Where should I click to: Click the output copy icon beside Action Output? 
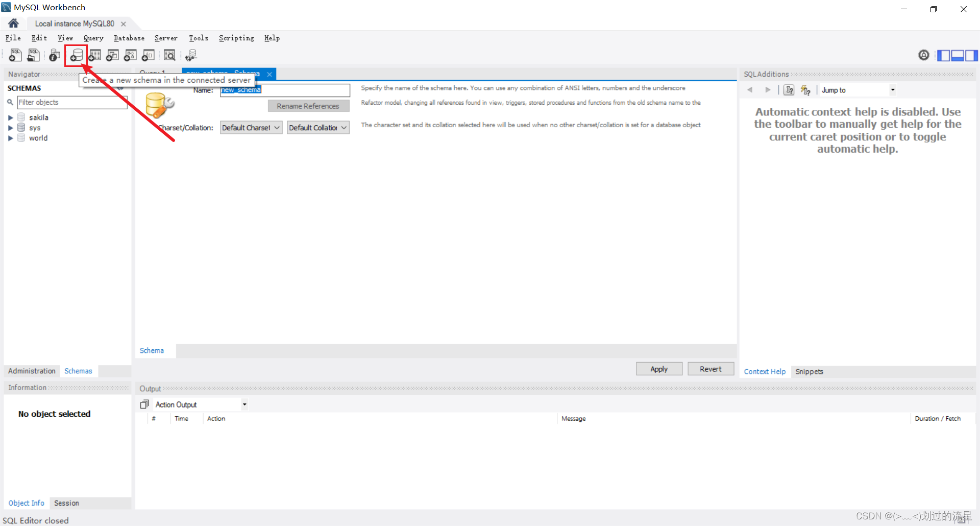[x=144, y=404]
